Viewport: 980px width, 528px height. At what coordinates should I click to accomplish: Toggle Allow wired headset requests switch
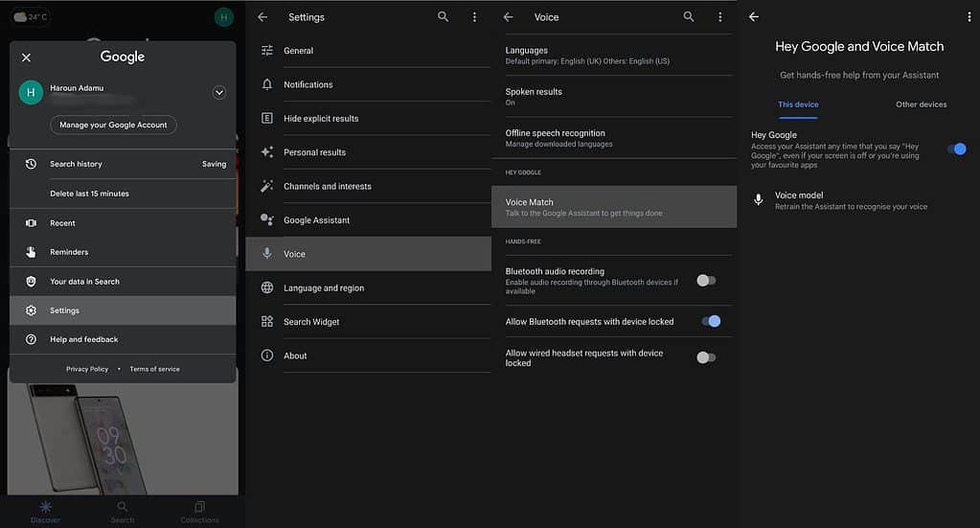[706, 357]
